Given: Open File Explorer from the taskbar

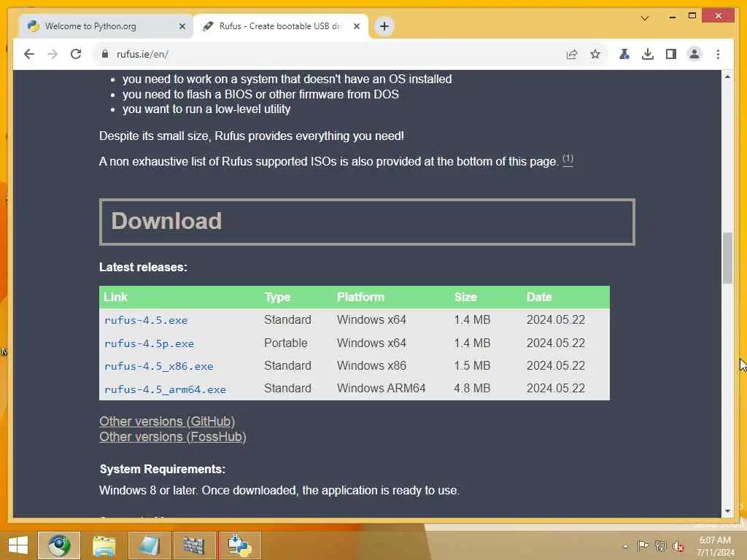Looking at the screenshot, I should (x=104, y=545).
